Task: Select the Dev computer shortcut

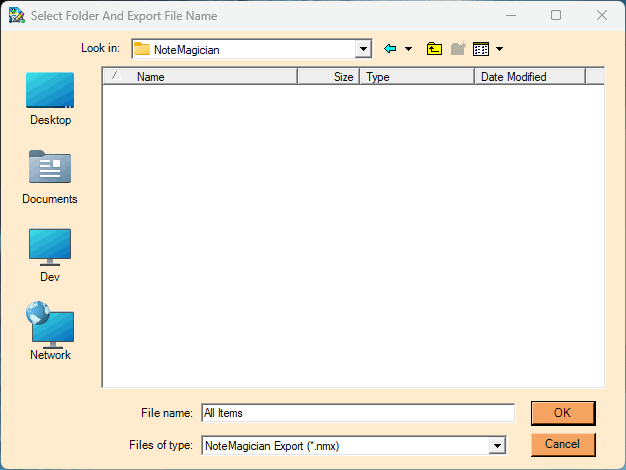Action: pyautogui.click(x=50, y=255)
